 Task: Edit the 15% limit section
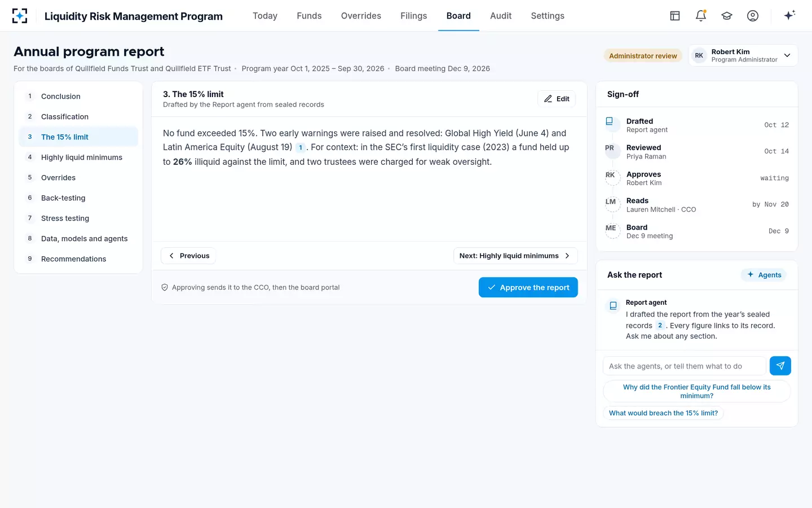(x=557, y=99)
